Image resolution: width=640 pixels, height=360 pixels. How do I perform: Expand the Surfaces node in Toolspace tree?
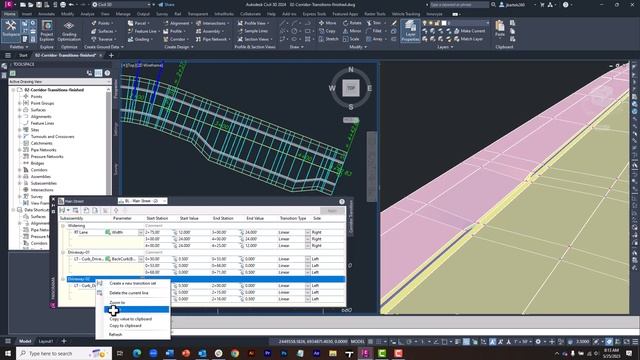tap(19, 110)
